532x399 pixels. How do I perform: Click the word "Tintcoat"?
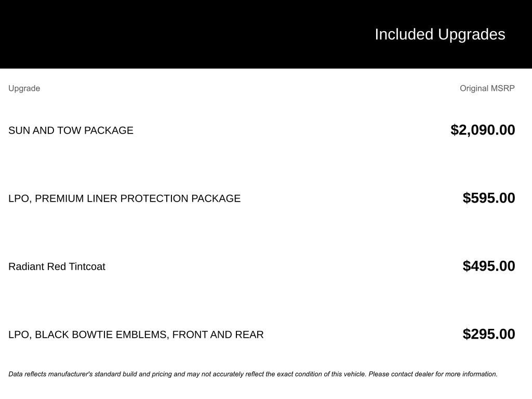(x=87, y=267)
